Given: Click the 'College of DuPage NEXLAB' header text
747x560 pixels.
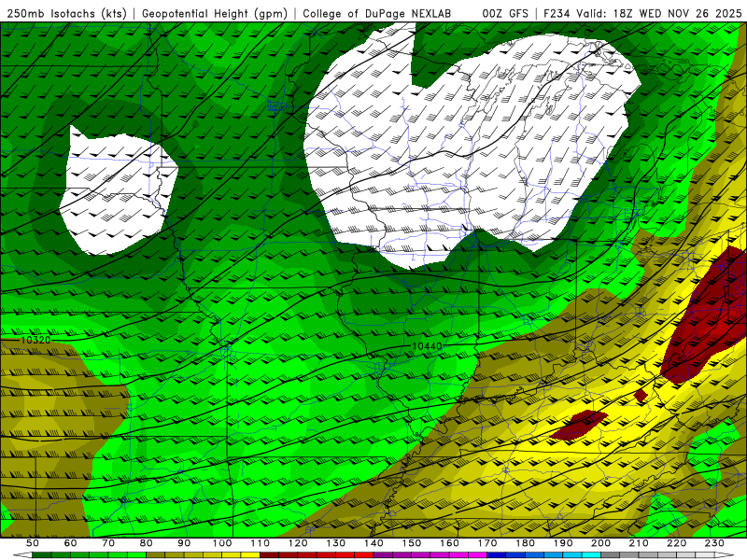Looking at the screenshot, I should [x=377, y=13].
